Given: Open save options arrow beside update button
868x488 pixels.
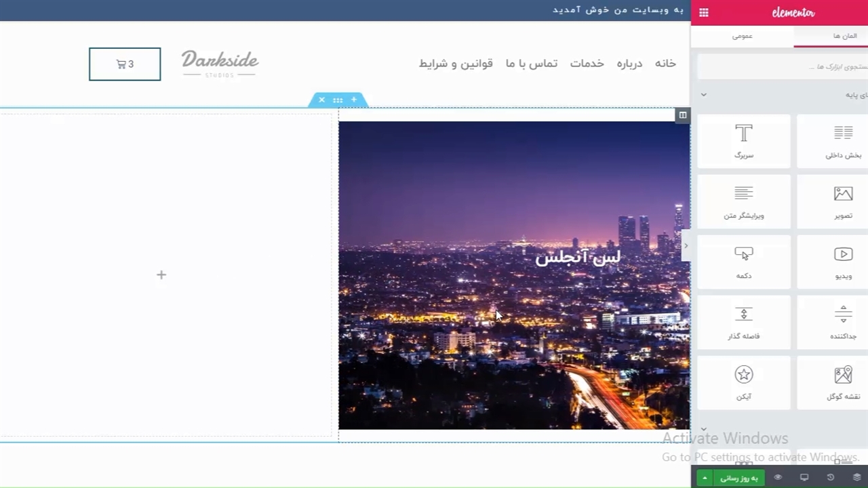Looking at the screenshot, I should pos(705,478).
